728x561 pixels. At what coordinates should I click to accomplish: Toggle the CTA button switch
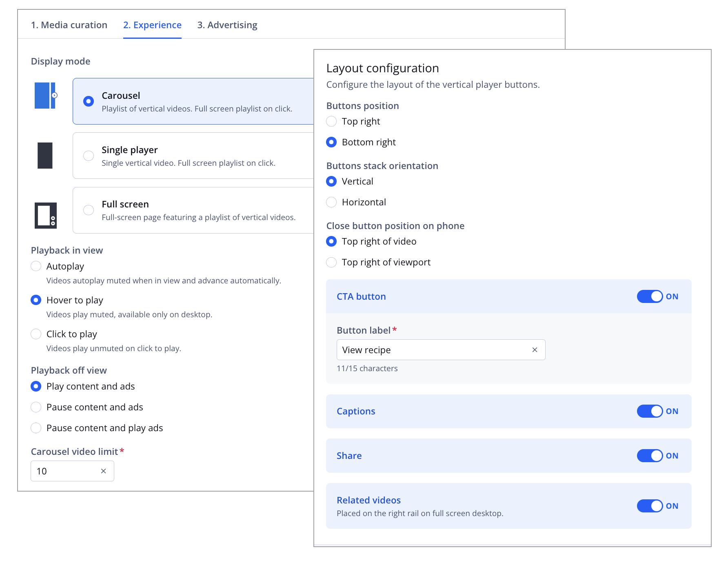[x=650, y=296]
